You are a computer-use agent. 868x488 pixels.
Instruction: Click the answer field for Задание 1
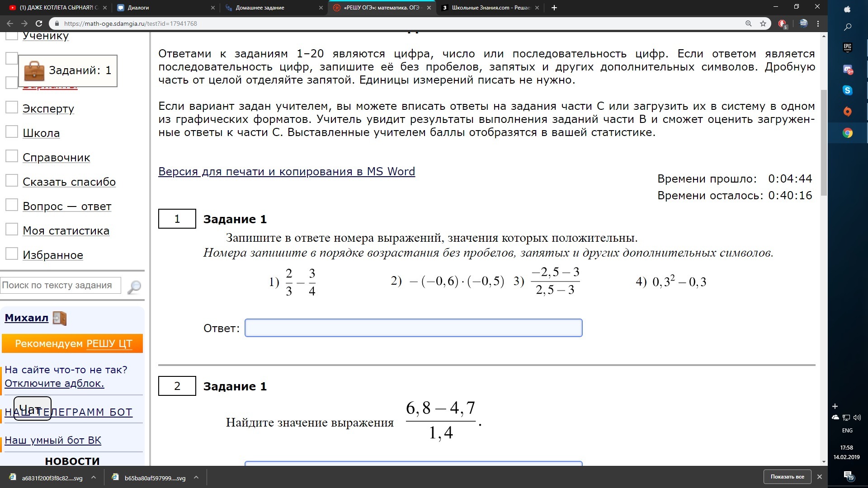413,328
